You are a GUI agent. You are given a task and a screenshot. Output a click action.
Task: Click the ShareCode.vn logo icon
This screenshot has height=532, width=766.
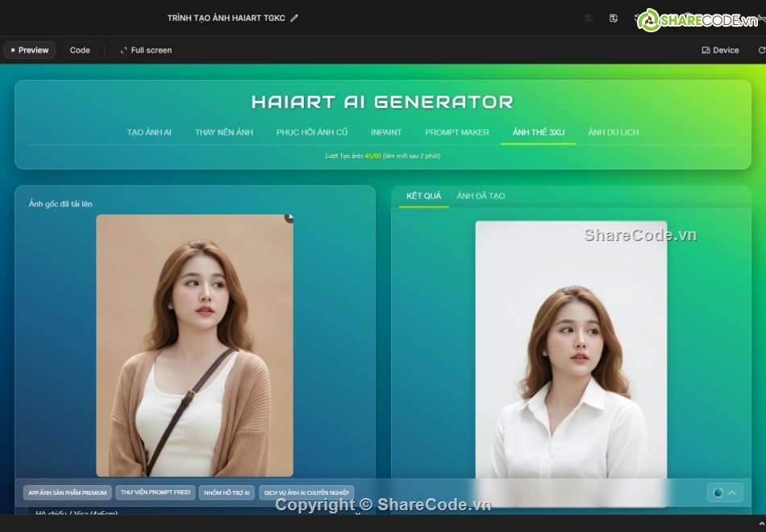tap(649, 19)
